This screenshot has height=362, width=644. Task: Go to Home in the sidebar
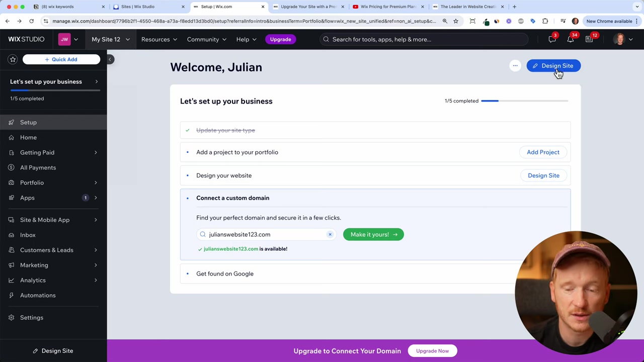53,137
